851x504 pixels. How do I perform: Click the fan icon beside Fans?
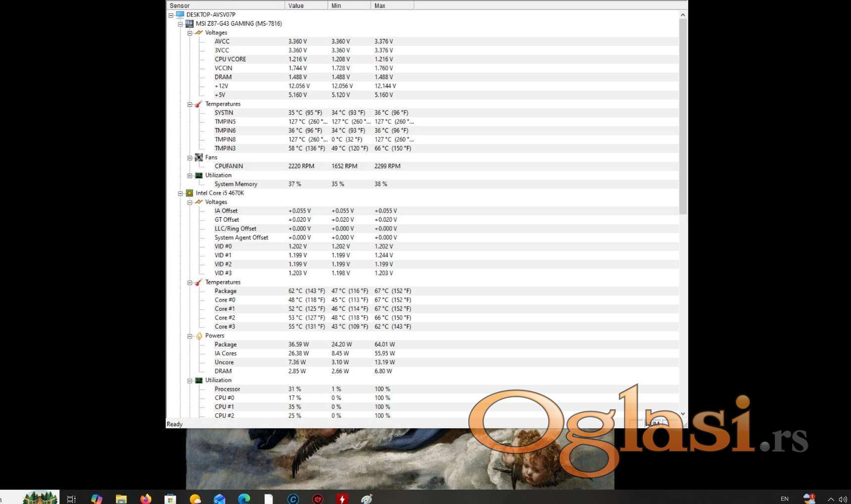199,157
